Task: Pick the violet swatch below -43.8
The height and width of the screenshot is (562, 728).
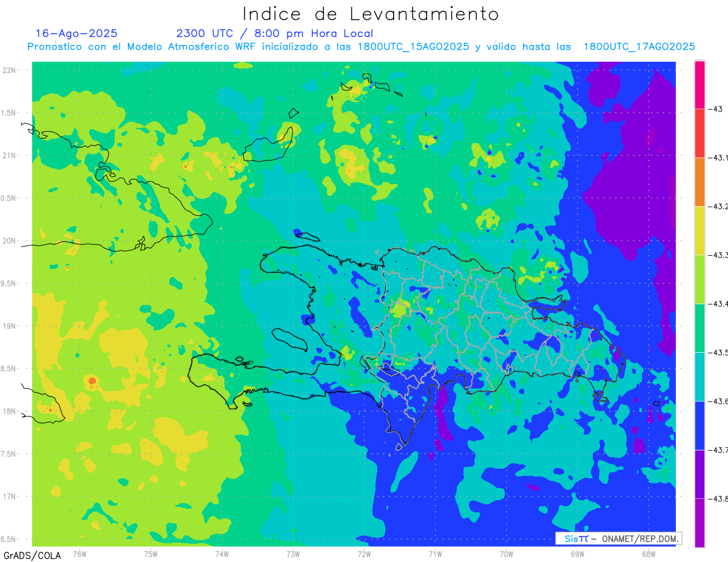Action: 699,522
